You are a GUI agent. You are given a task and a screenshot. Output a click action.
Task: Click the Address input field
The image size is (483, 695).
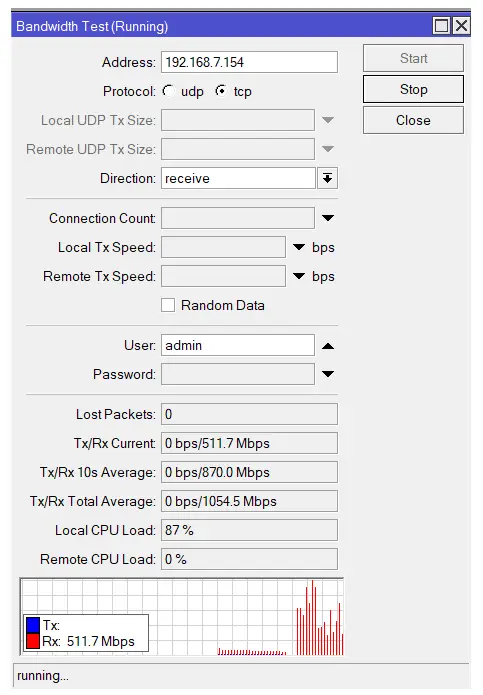click(249, 62)
